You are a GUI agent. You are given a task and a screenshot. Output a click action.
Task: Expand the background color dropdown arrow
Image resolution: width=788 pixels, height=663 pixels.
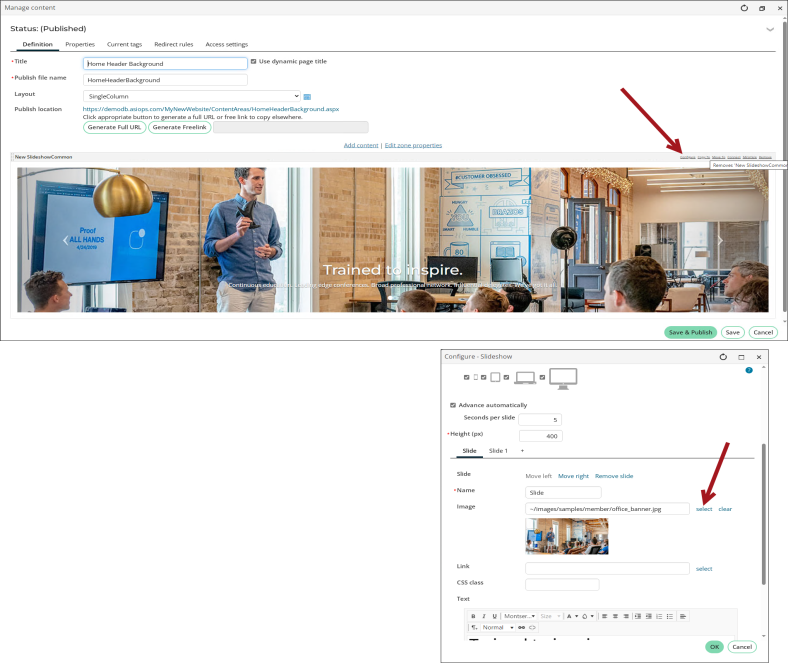[592, 616]
